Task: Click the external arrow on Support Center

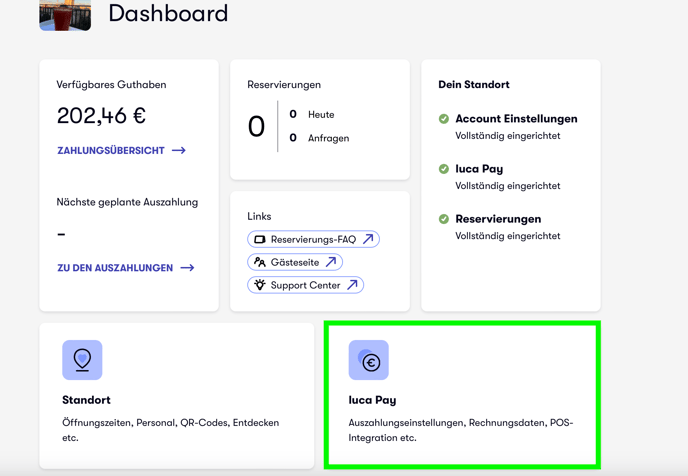Action: tap(352, 285)
